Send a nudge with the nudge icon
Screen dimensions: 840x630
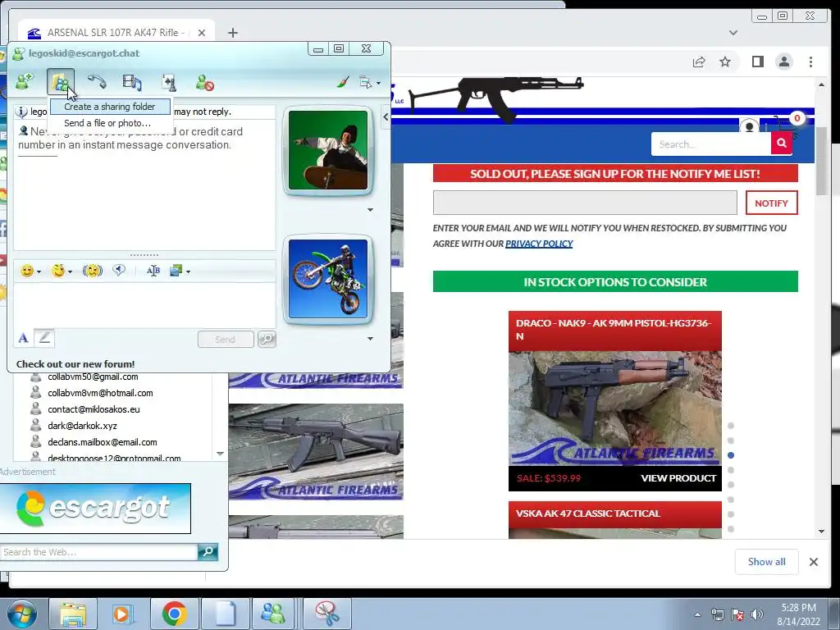92,271
